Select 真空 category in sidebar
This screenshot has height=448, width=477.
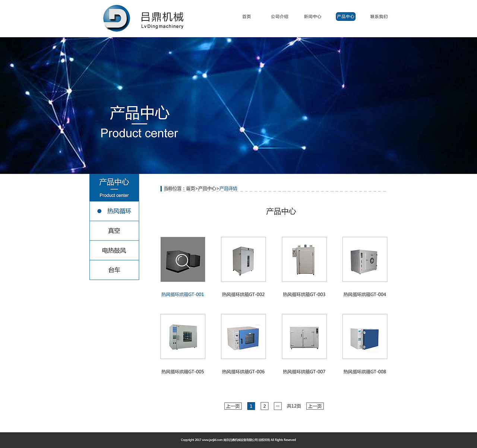click(114, 231)
